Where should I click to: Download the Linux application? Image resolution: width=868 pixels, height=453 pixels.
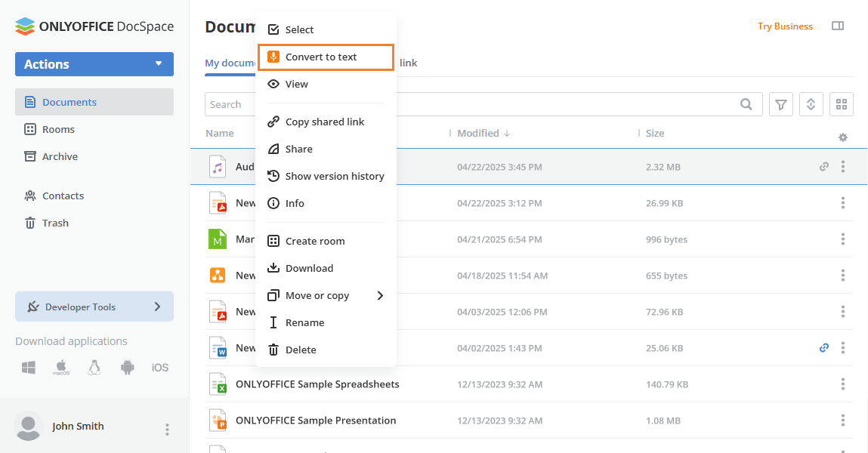94,367
